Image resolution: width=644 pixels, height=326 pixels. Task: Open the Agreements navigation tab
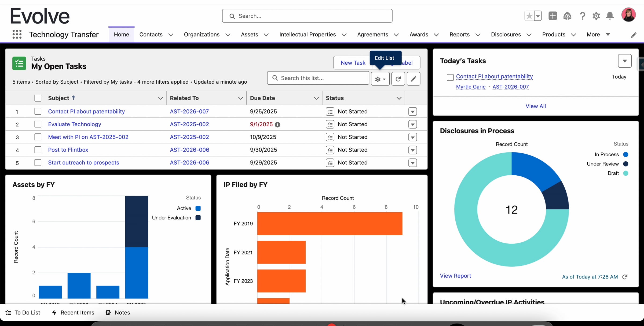(x=372, y=35)
